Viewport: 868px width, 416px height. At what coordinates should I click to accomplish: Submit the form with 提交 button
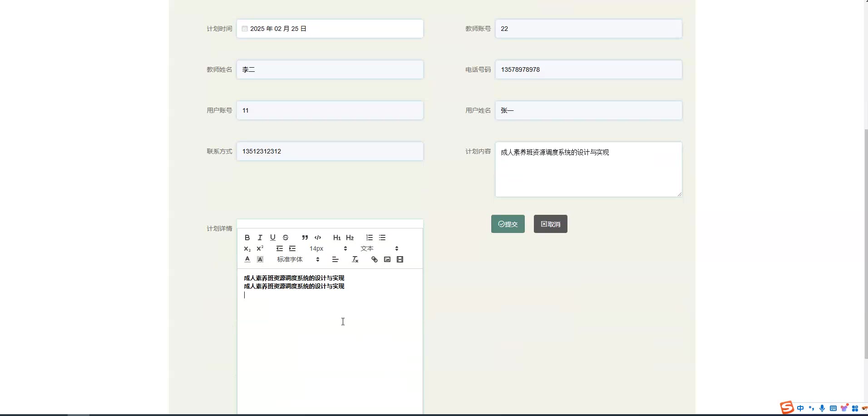[x=508, y=224]
